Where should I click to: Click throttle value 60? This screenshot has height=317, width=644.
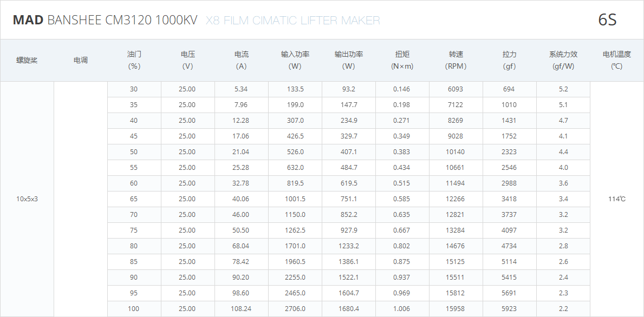(134, 183)
